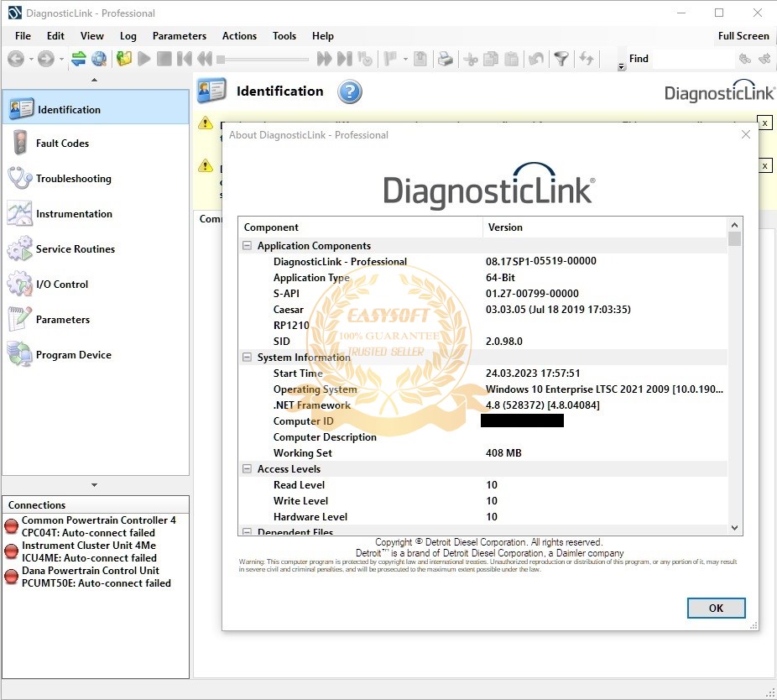The height and width of the screenshot is (700, 777).
Task: Open the flag marker dropdown arrow
Action: pyautogui.click(x=405, y=60)
